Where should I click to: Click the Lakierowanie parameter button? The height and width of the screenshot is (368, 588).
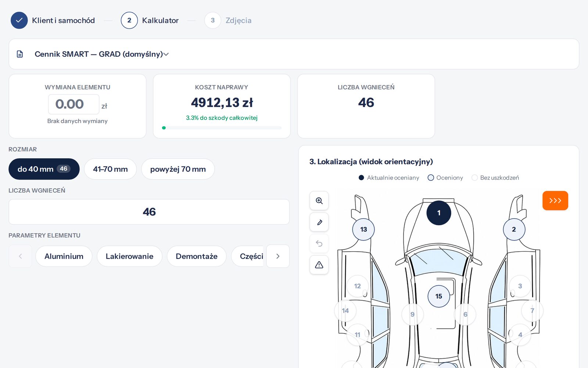pyautogui.click(x=129, y=256)
